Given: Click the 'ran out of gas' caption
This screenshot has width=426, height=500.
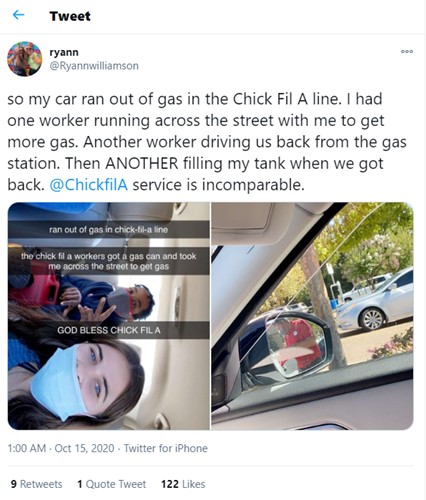Looking at the screenshot, I should [109, 230].
